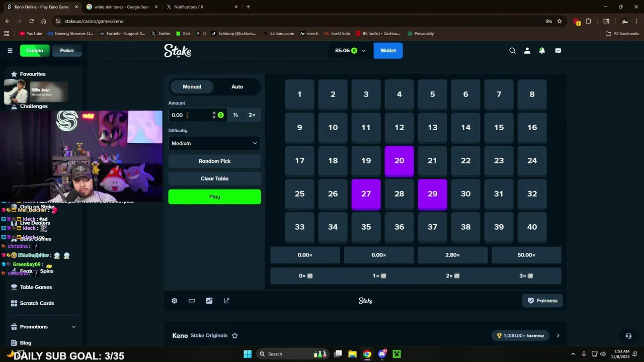Screen dimensions: 644x362
Task: Select keno number 33
Action: click(299, 228)
